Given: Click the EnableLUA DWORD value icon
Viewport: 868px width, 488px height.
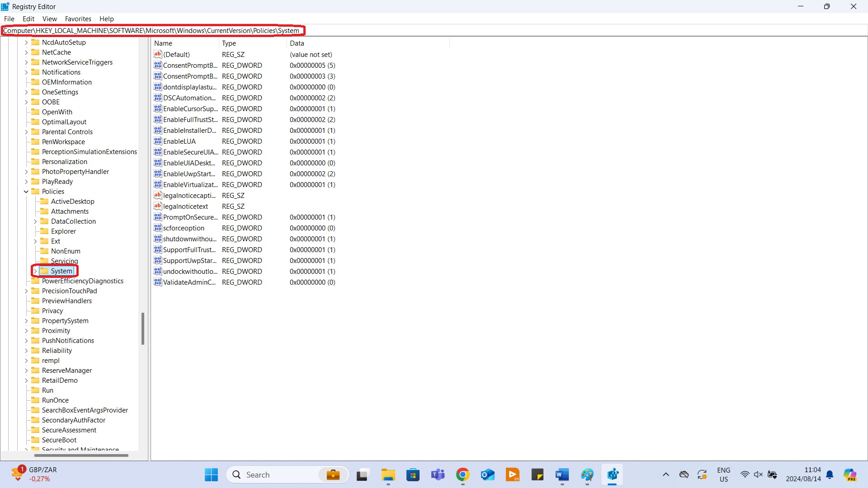Looking at the screenshot, I should click(157, 141).
